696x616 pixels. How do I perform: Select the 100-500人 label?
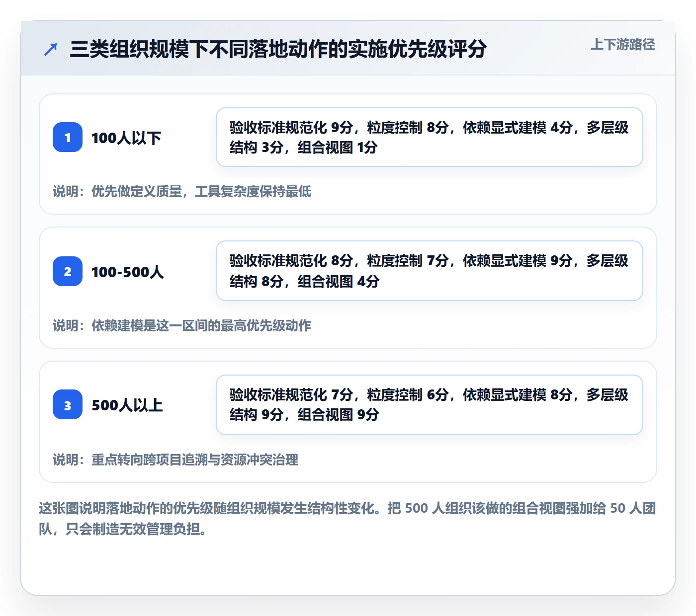(128, 272)
